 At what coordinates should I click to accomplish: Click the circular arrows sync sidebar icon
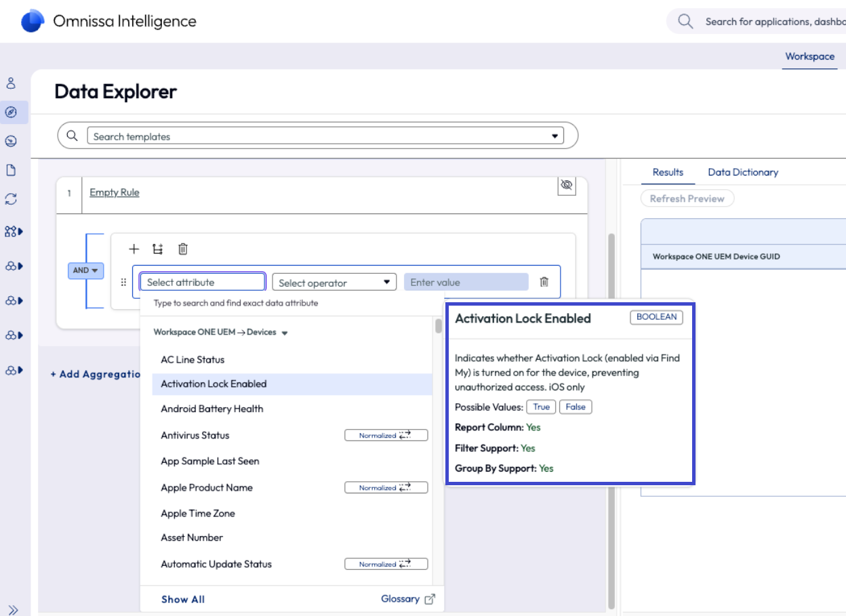(x=11, y=199)
